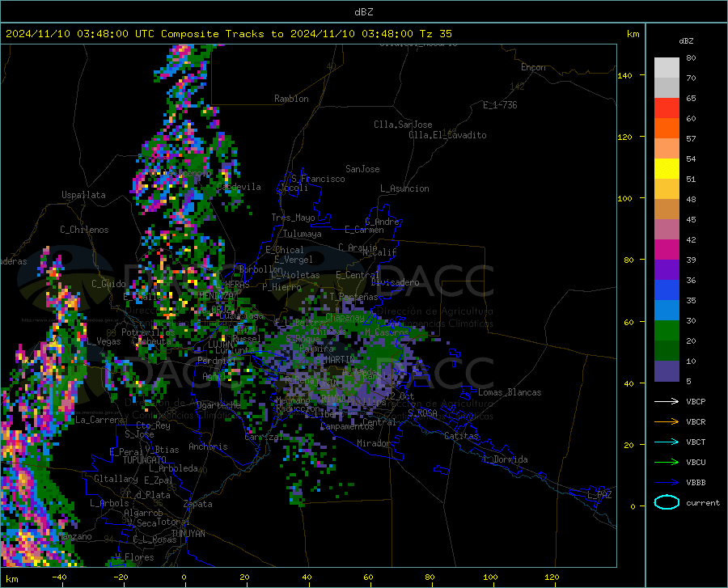
Task: Click the 'Clla.SanJose' label on the map
Action: [x=403, y=125]
